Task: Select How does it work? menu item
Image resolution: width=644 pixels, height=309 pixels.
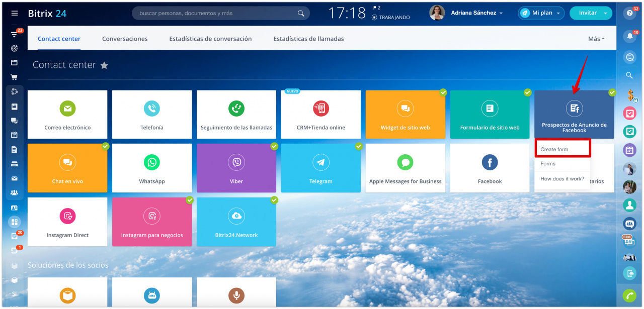Action: 562,179
